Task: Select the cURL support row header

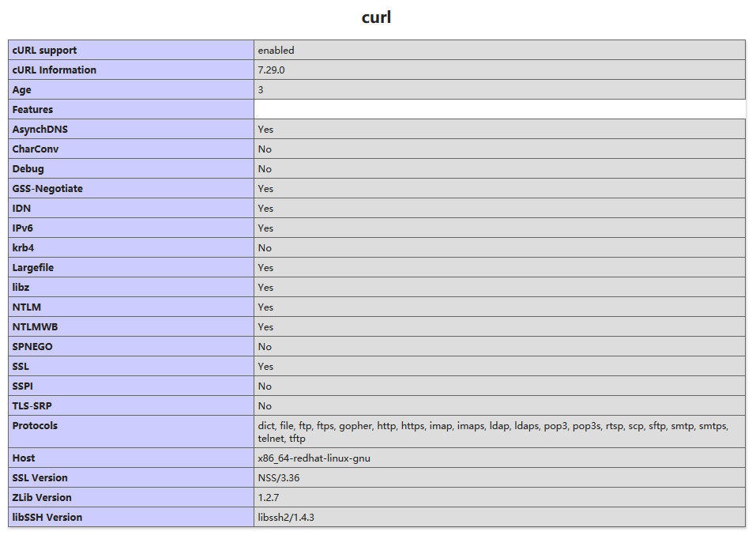Action: [43, 50]
